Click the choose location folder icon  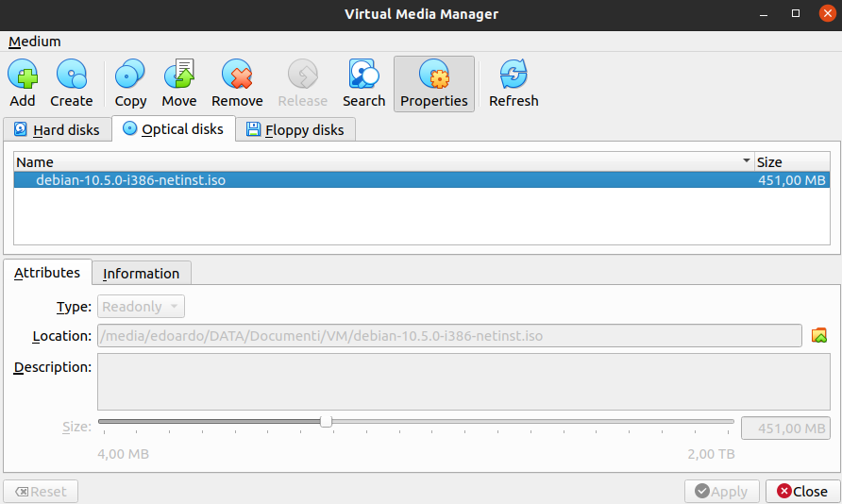819,335
